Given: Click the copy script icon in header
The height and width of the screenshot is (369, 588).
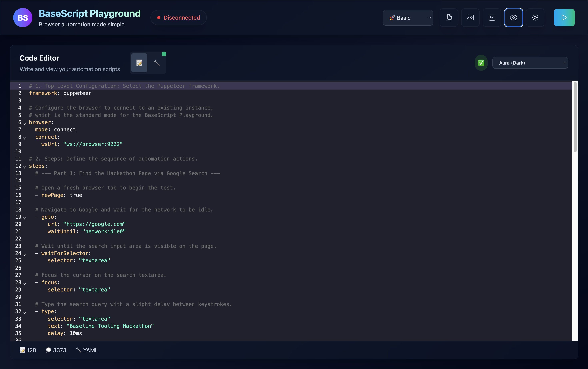Looking at the screenshot, I should 449,18.
